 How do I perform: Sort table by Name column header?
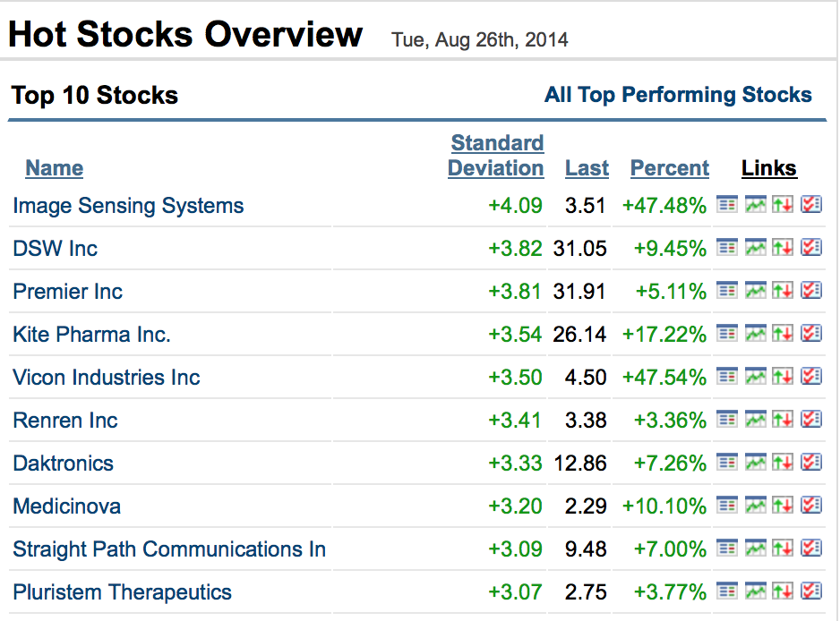tap(54, 168)
